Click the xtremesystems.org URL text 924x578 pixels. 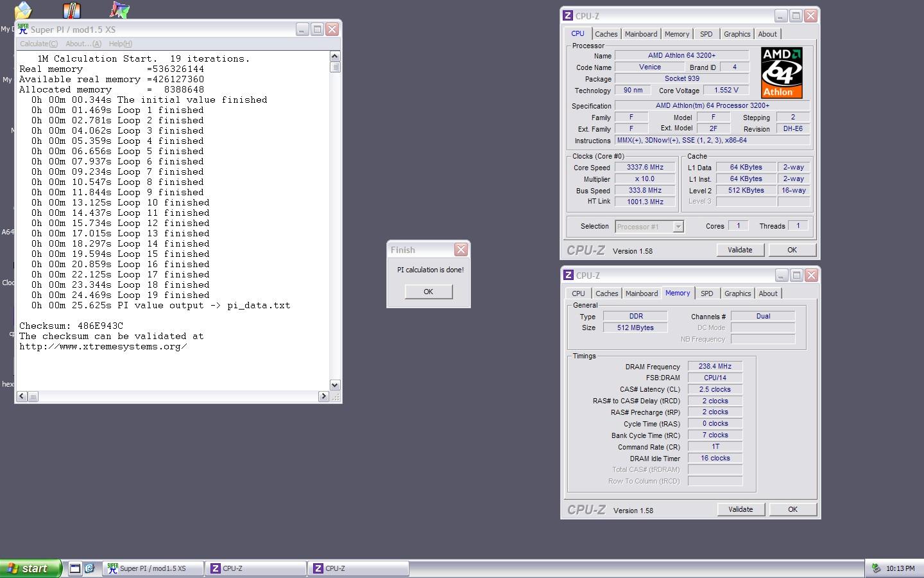[103, 346]
